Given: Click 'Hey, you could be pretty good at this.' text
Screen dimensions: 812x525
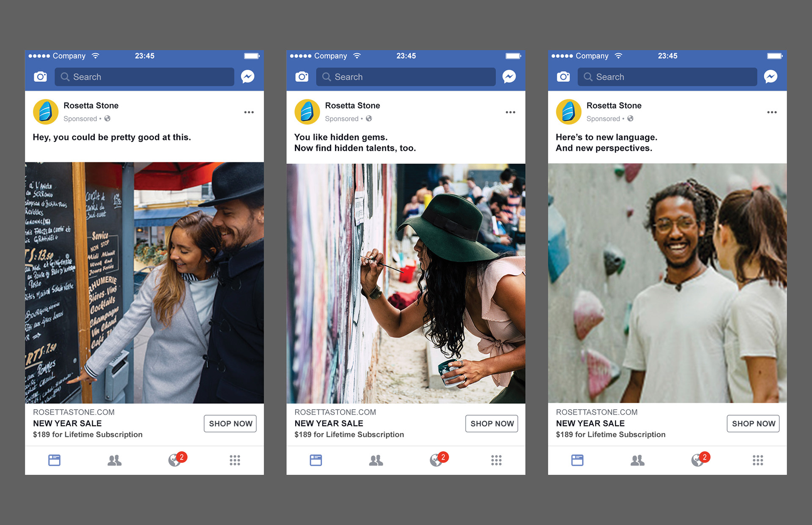Looking at the screenshot, I should (112, 137).
